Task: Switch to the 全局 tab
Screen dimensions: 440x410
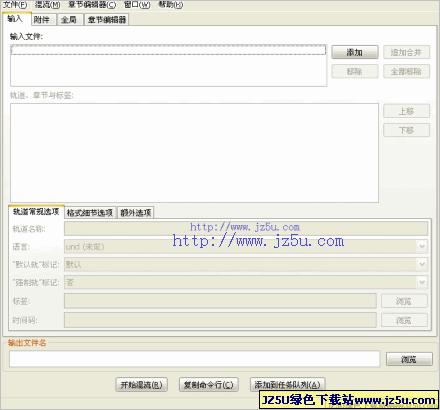Action: [70, 20]
